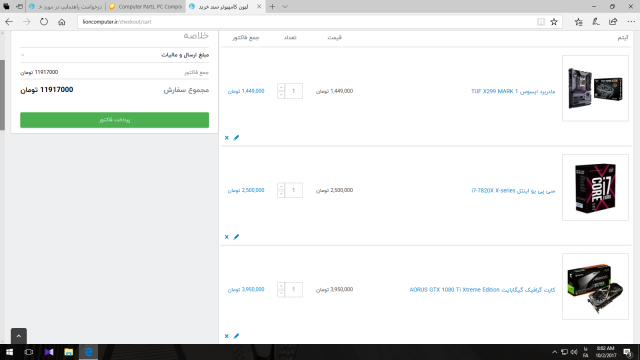Edit the AORUS GTX 1080 Ti item

coord(236,336)
